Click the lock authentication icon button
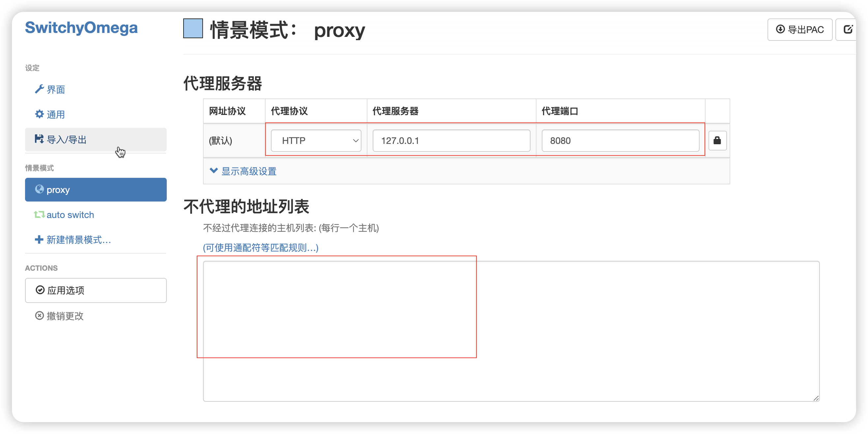868x434 pixels. pos(717,140)
